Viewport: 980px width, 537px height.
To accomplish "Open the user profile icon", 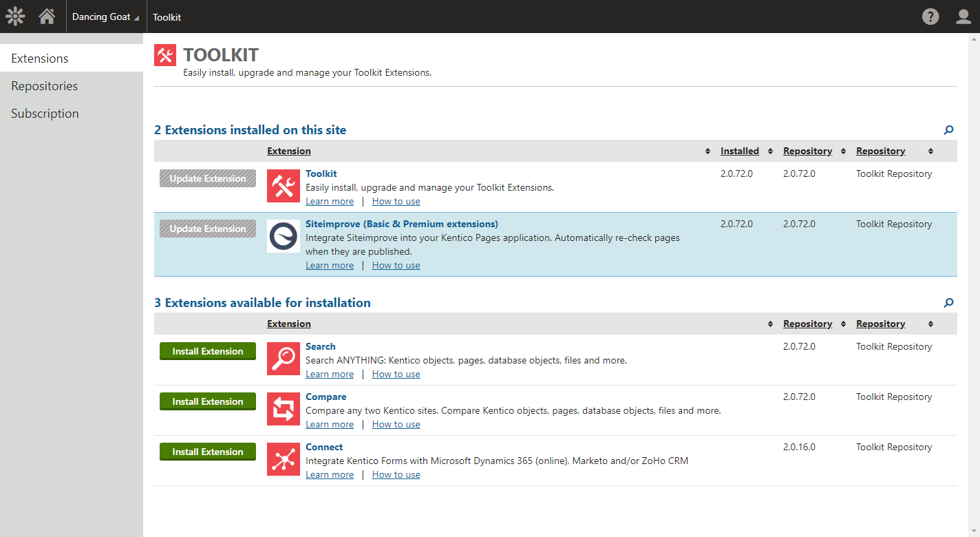I will (963, 17).
